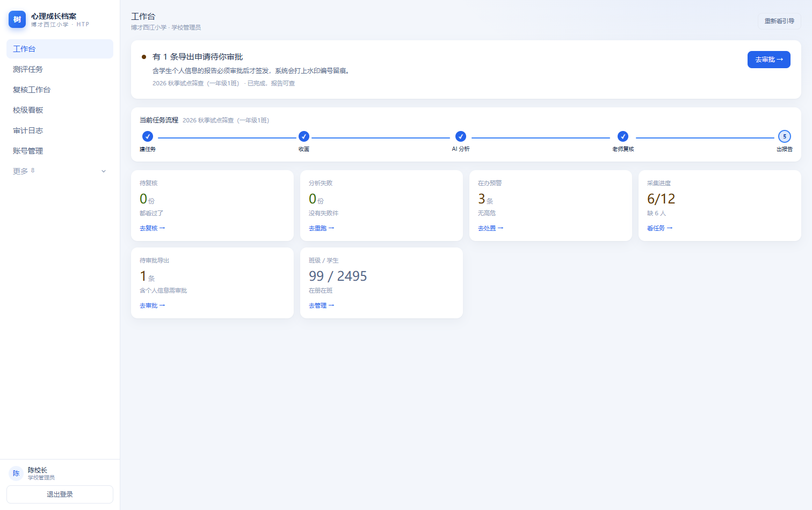Click the 在册在班 text
Image resolution: width=812 pixels, height=510 pixels.
pos(321,290)
